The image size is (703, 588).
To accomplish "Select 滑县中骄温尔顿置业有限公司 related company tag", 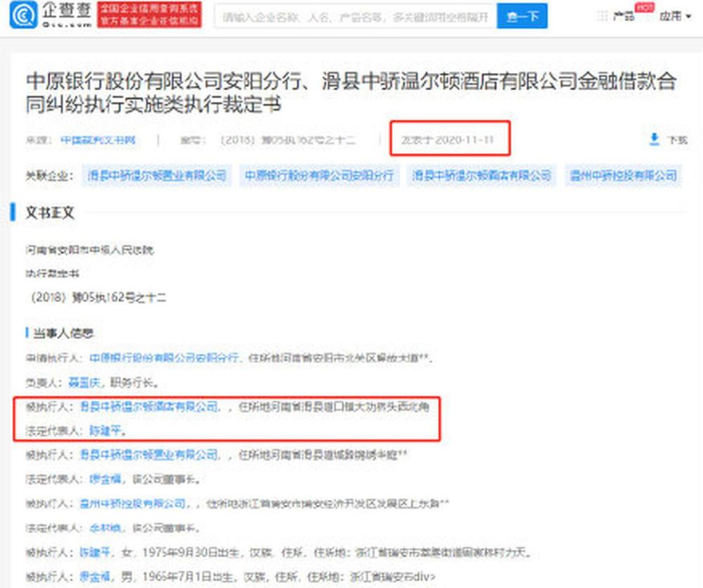I will pos(157,175).
